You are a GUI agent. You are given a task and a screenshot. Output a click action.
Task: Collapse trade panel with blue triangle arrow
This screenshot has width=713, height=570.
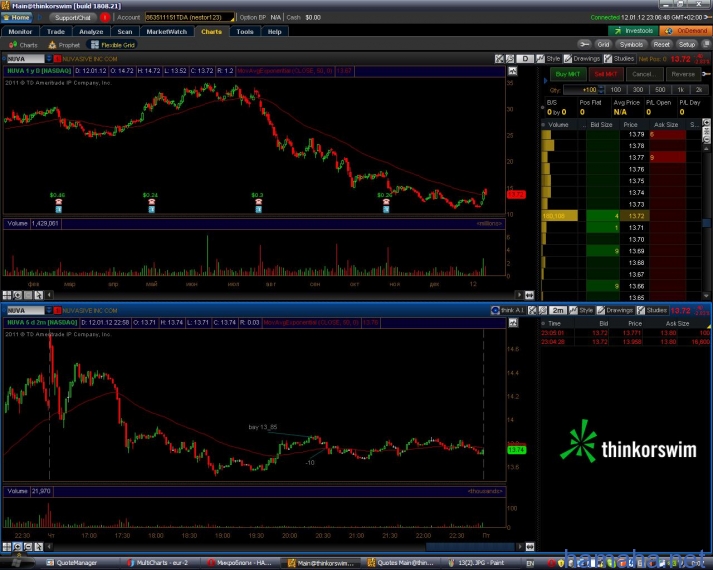point(546,81)
